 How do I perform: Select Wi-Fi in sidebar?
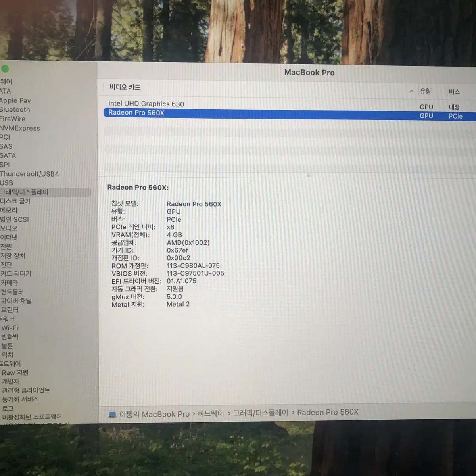10,328
